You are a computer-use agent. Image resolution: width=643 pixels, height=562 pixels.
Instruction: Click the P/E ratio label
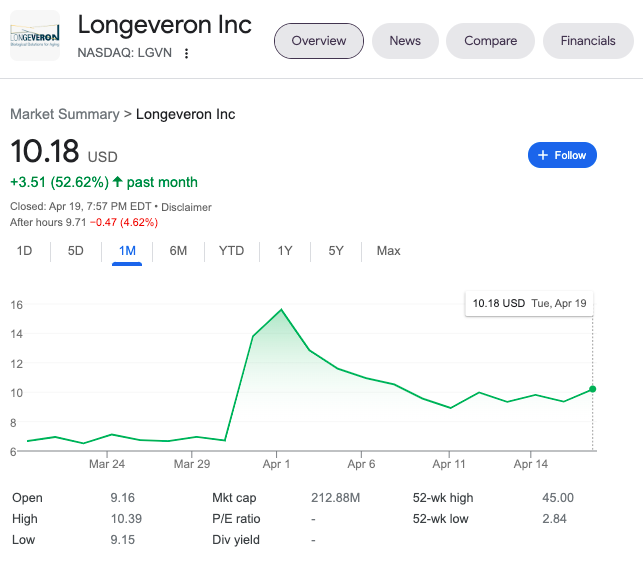click(236, 519)
